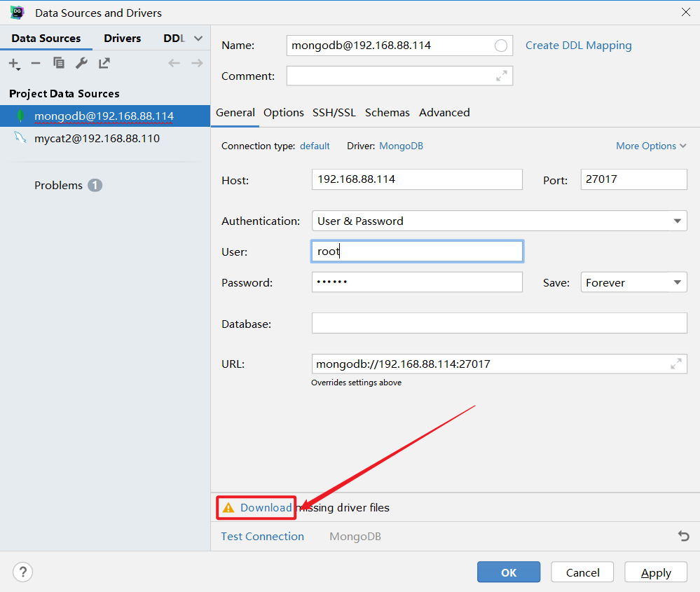The image size is (700, 592).
Task: Click into the User field
Action: (x=417, y=252)
